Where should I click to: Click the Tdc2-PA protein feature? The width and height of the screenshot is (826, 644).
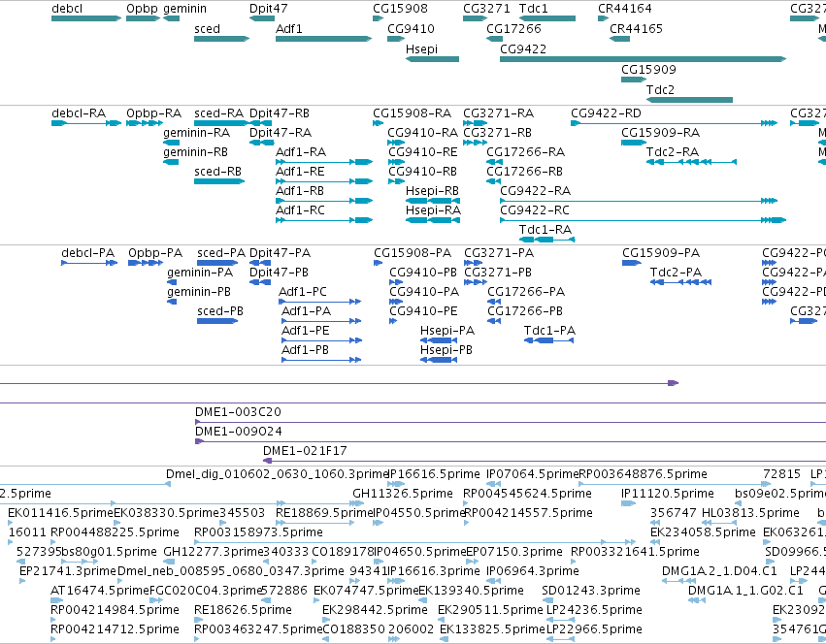pos(680,282)
